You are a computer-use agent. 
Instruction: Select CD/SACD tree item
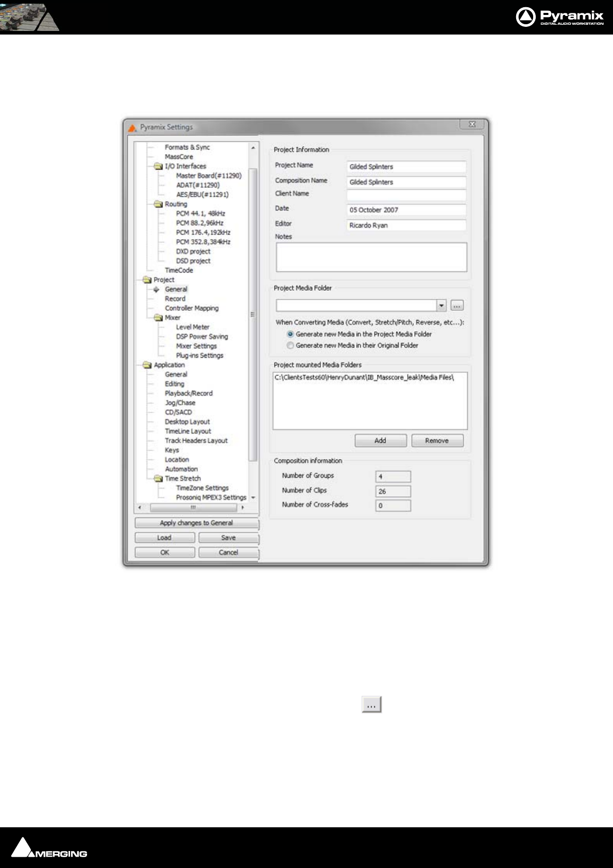[x=178, y=412]
